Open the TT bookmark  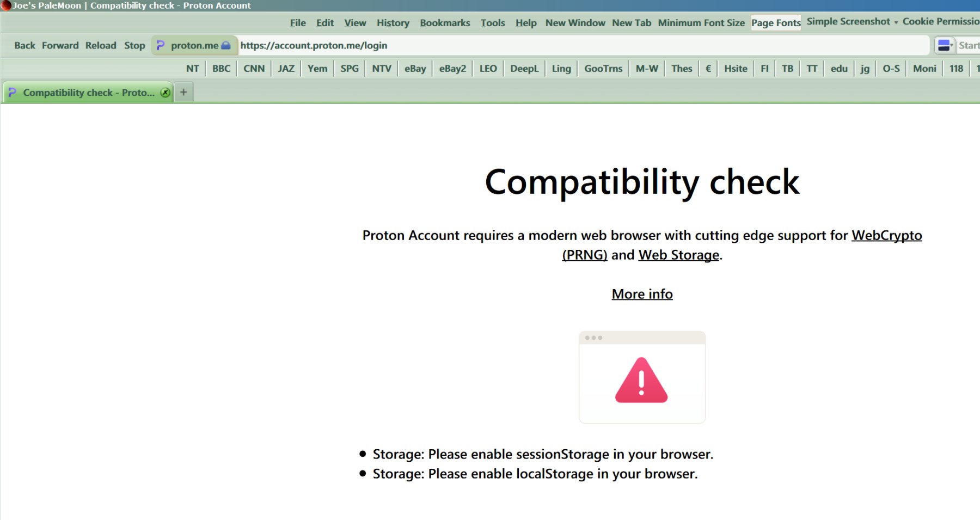[x=812, y=69]
